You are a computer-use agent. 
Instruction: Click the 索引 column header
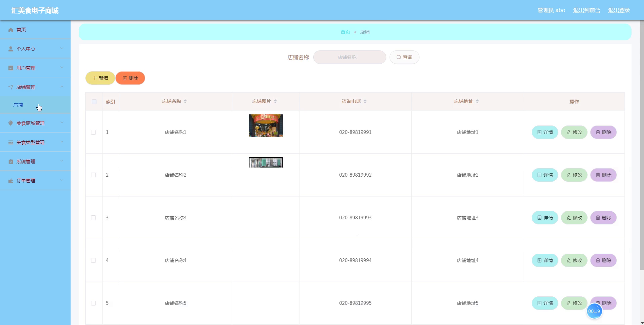pyautogui.click(x=111, y=102)
